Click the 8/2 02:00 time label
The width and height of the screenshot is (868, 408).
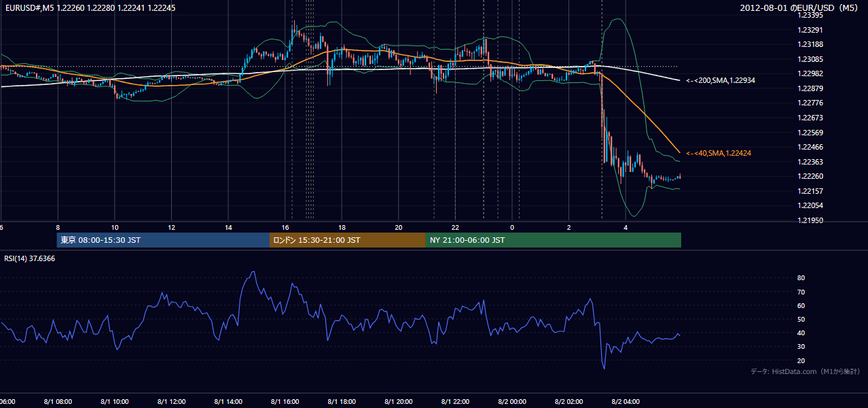pos(568,402)
